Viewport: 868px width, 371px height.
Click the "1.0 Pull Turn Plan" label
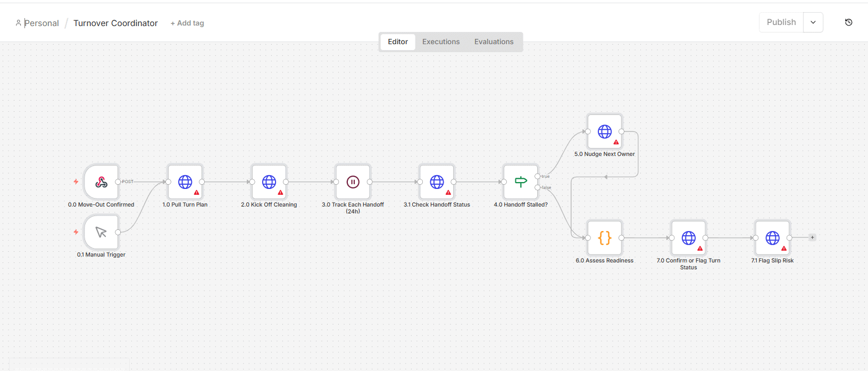coord(185,205)
